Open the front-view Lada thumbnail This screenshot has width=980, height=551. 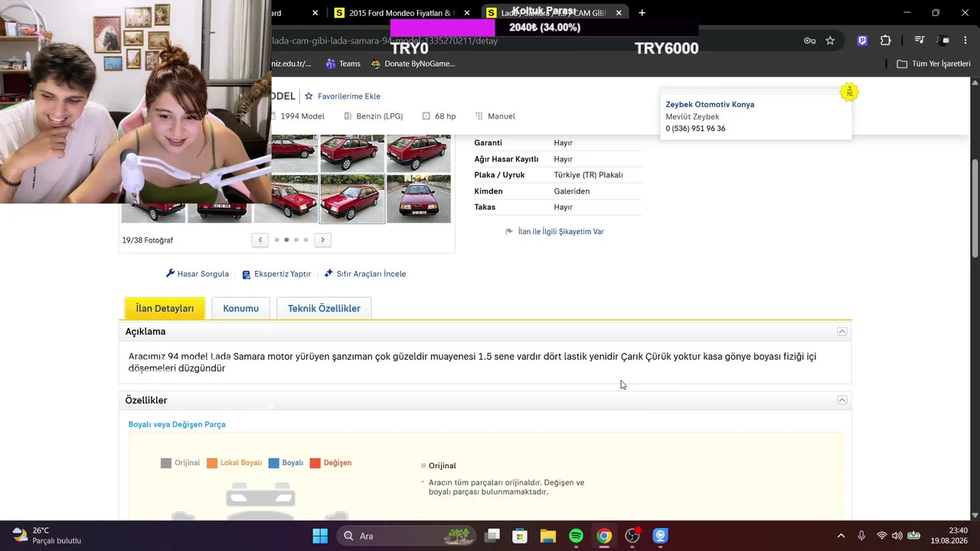click(419, 199)
